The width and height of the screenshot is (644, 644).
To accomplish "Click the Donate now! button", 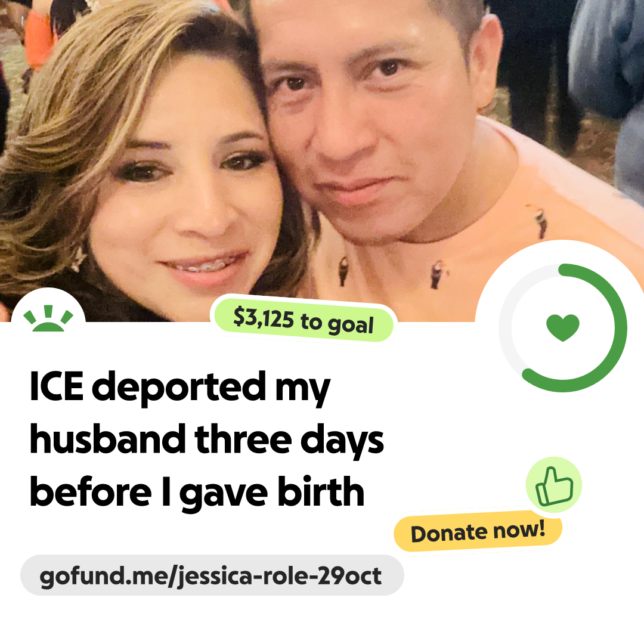I will [x=478, y=532].
